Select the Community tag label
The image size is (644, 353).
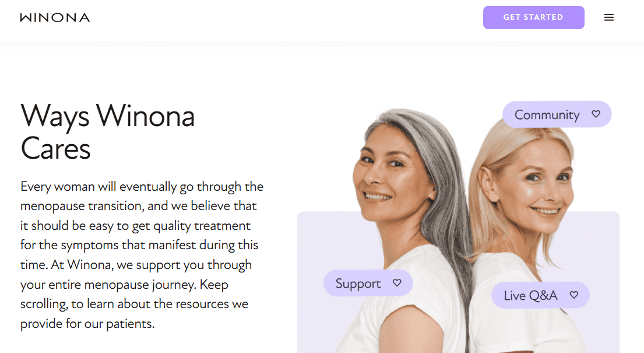[x=547, y=115]
